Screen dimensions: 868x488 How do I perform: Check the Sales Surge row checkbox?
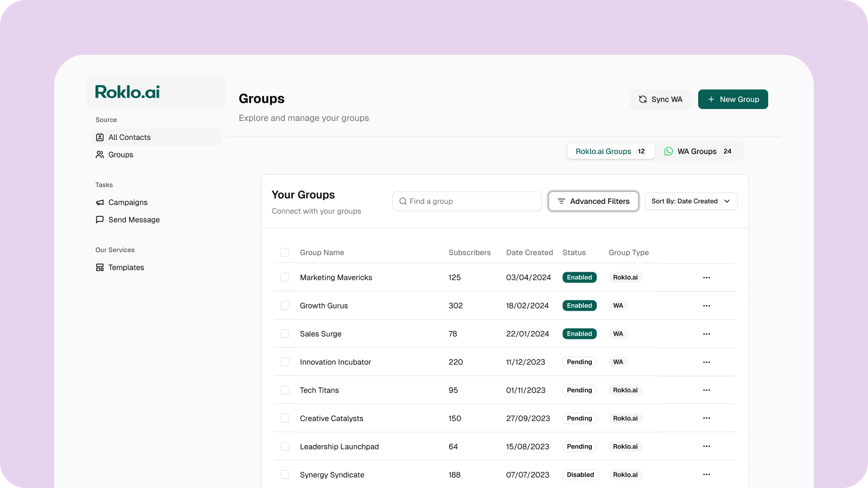click(x=285, y=333)
